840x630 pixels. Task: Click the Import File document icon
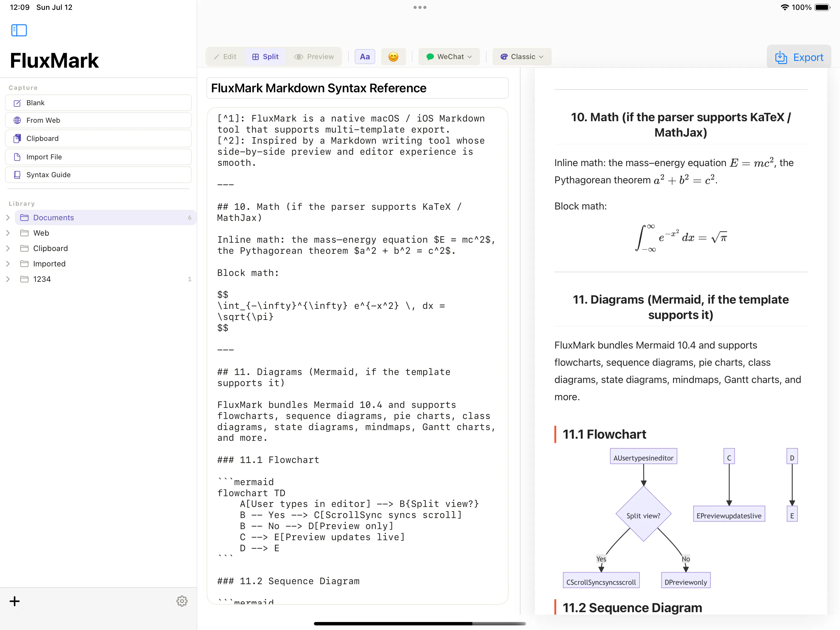click(17, 157)
